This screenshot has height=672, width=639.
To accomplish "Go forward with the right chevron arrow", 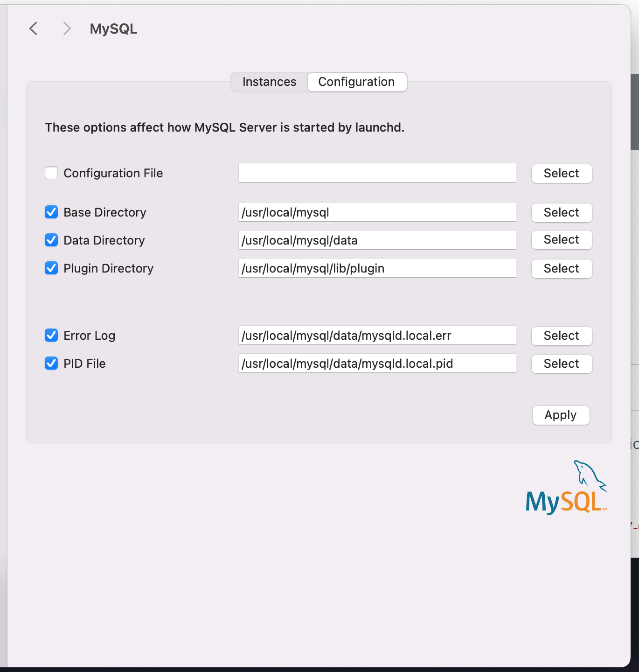I will (x=67, y=28).
